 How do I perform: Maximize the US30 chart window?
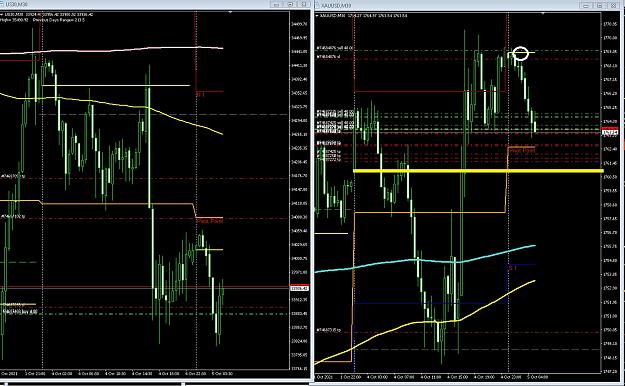tap(290, 5)
